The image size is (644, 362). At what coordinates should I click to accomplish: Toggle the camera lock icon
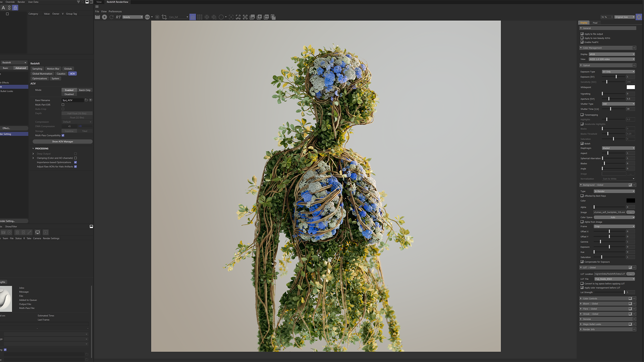[193, 17]
